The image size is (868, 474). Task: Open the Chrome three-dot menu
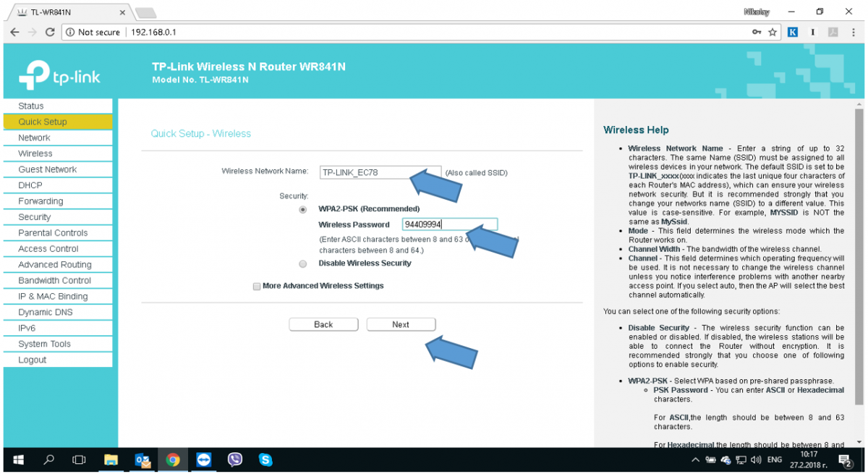click(x=854, y=33)
